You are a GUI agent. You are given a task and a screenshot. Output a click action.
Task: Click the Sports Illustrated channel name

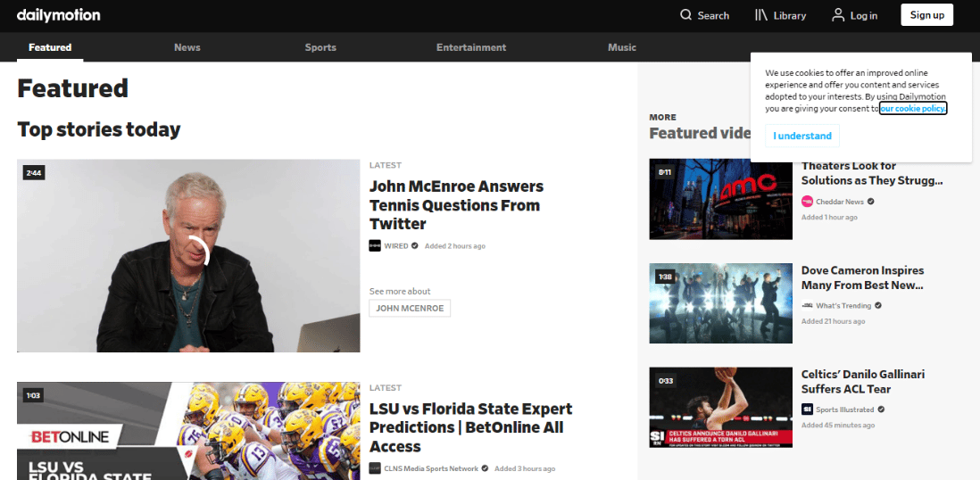tap(845, 410)
